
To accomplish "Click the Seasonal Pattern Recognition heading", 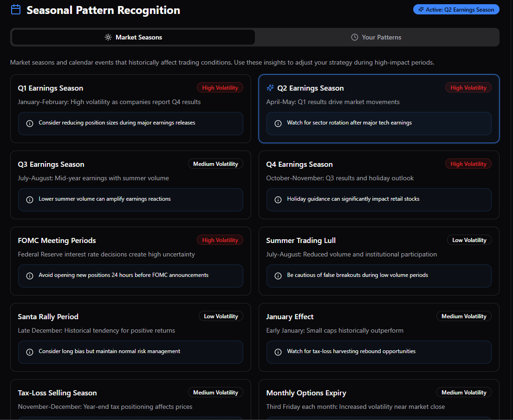I will [x=104, y=10].
